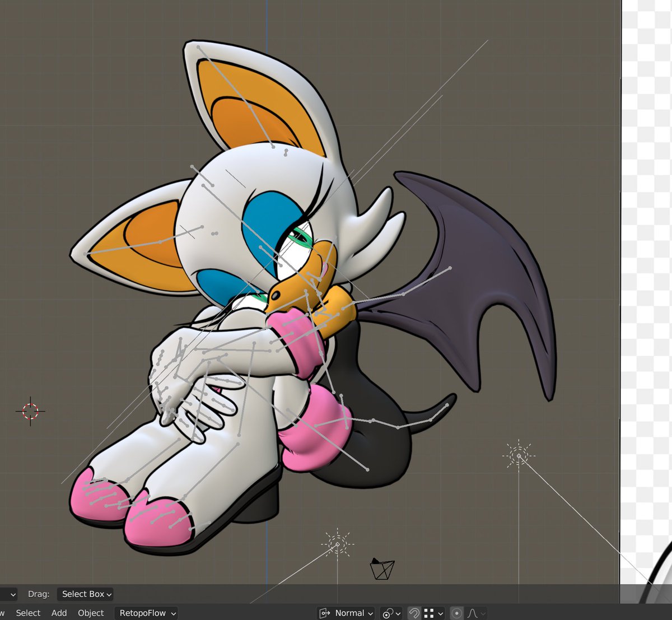The width and height of the screenshot is (672, 620).
Task: Select the point light beside the tail
Action: point(519,456)
